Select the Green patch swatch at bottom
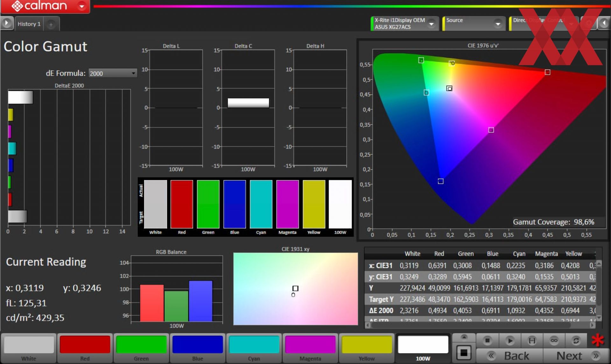 tap(141, 348)
